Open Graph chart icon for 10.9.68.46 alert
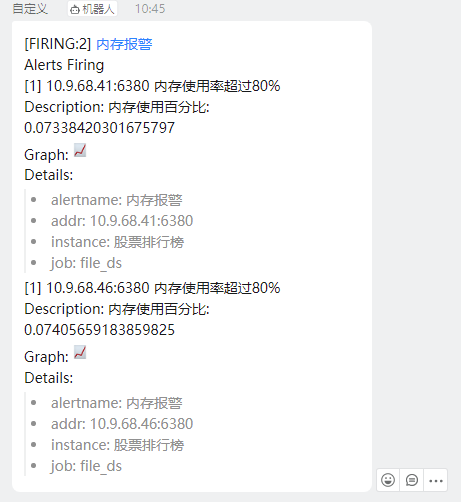Screen dimensions: 461x502 click(x=80, y=352)
